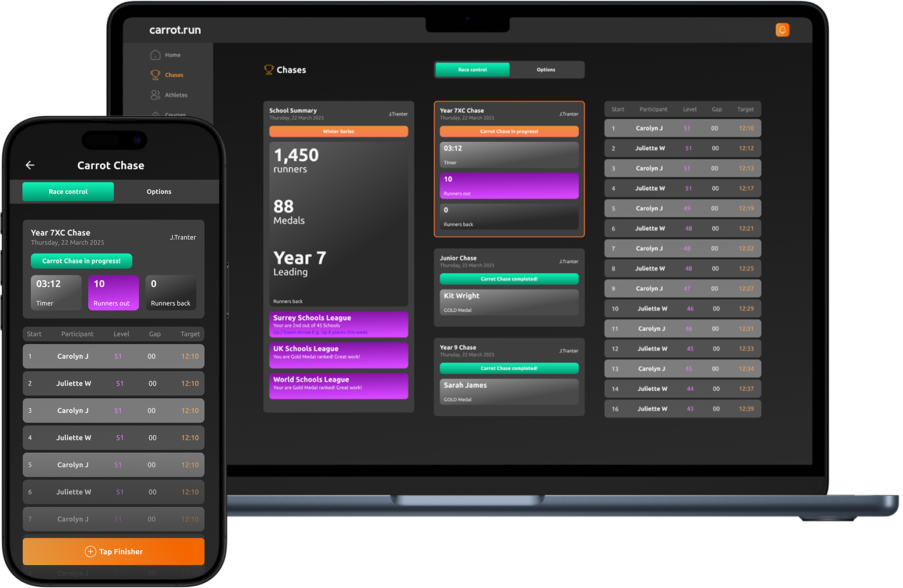Image resolution: width=903 pixels, height=588 pixels.
Task: Tap the orange Tap Finisher button
Action: (x=114, y=551)
